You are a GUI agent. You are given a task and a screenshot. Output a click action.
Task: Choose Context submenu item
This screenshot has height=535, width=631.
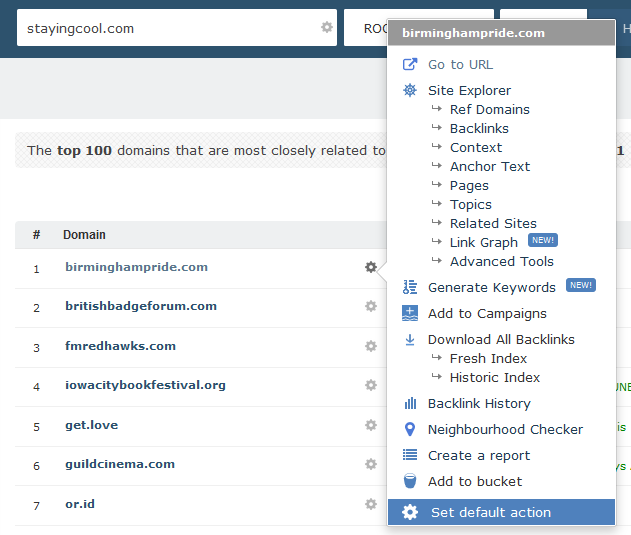coord(476,147)
